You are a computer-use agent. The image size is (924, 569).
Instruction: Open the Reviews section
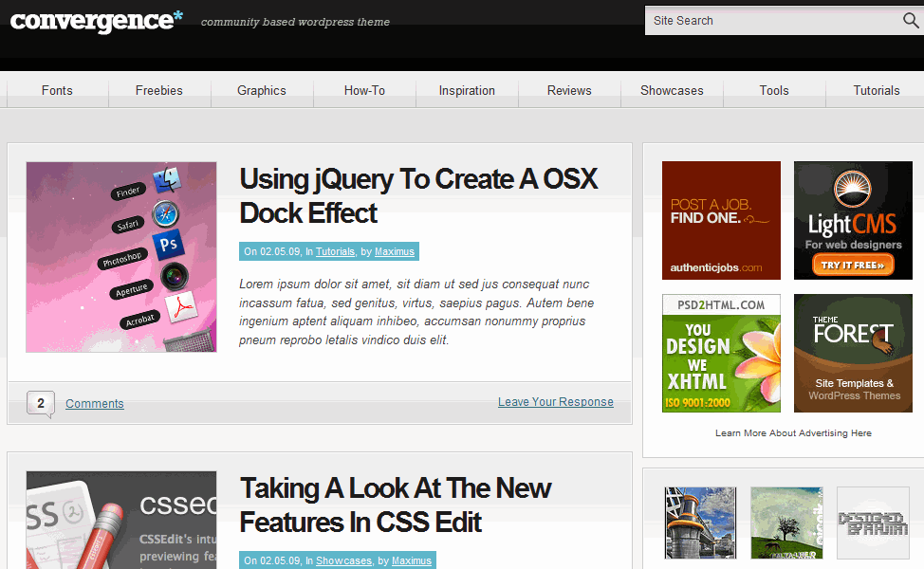(x=569, y=90)
